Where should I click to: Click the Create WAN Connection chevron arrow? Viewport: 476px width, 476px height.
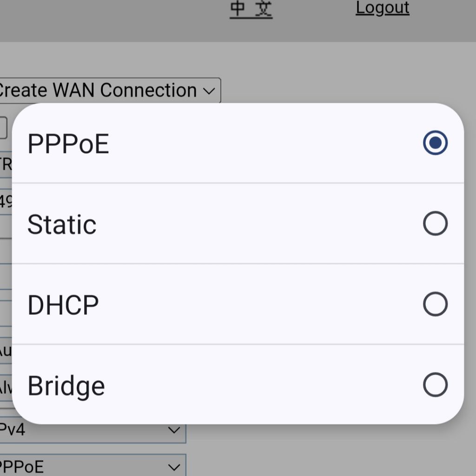point(209,91)
